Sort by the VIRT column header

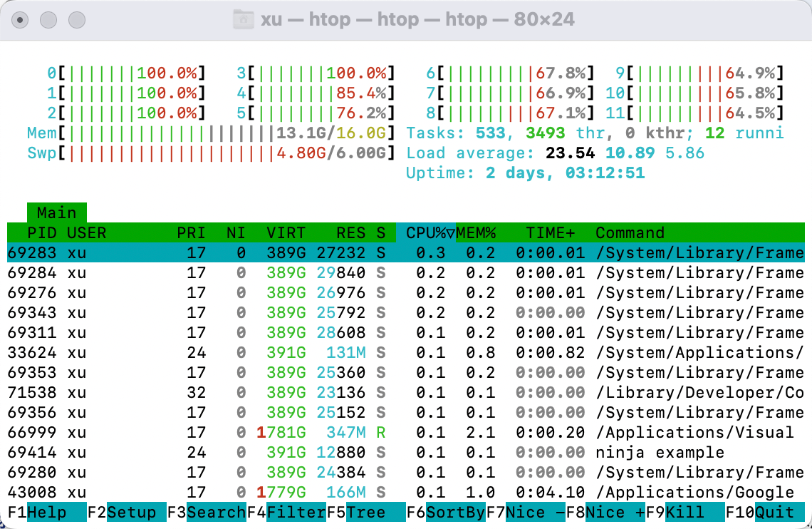(x=286, y=232)
